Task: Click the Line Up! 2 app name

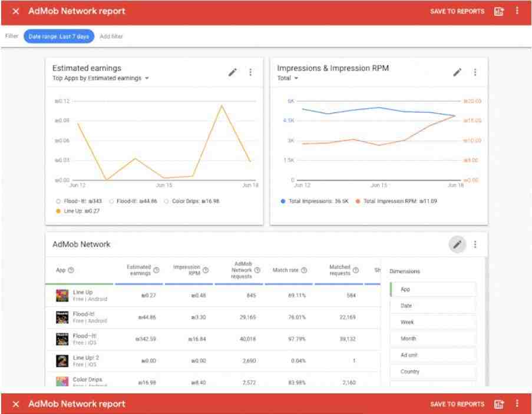Action: coord(86,357)
